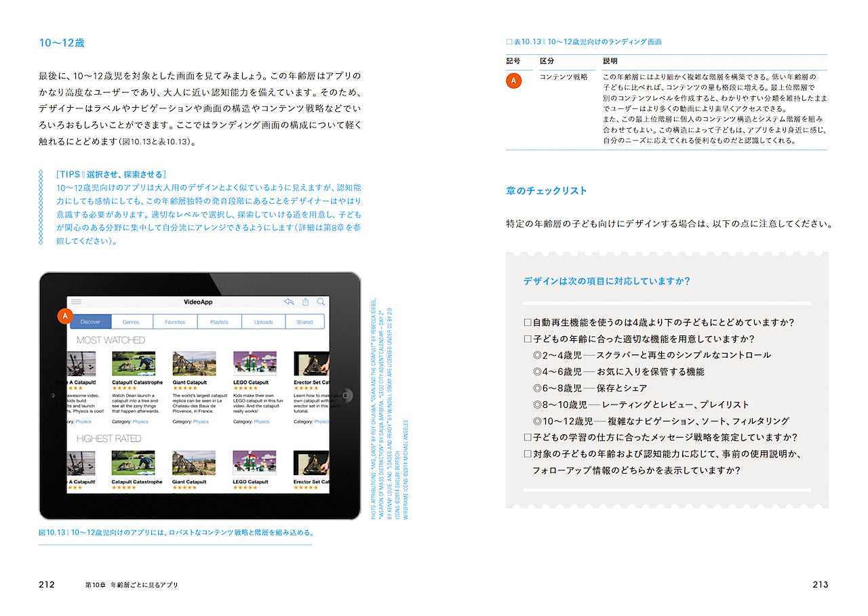
Task: Click the 第10章 年齢層ごとに見るアプリ footer
Action: click(x=132, y=585)
